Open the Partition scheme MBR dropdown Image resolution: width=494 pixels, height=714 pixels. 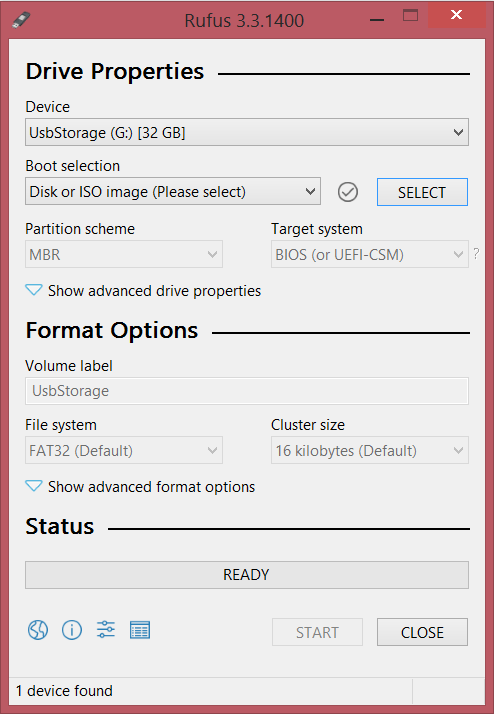pos(124,255)
